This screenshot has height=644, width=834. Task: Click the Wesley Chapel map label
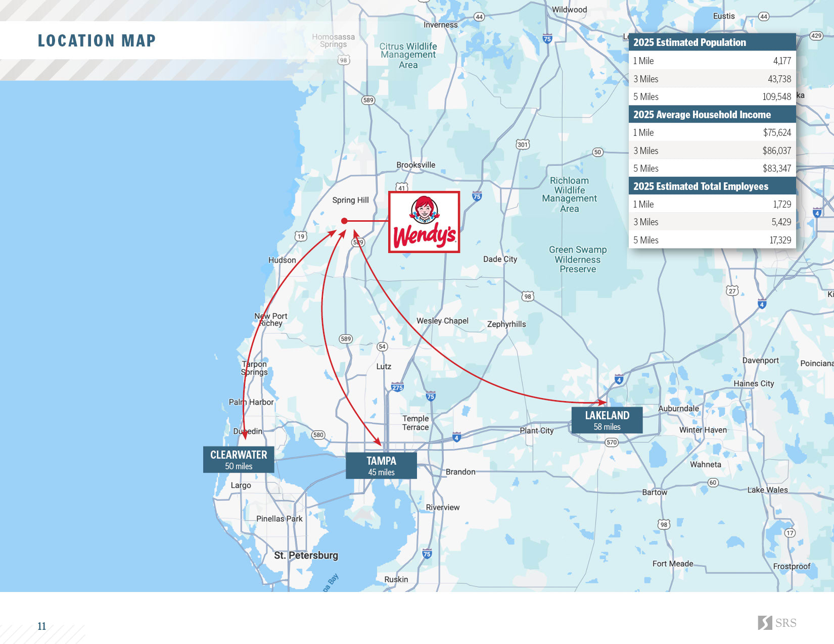point(442,321)
